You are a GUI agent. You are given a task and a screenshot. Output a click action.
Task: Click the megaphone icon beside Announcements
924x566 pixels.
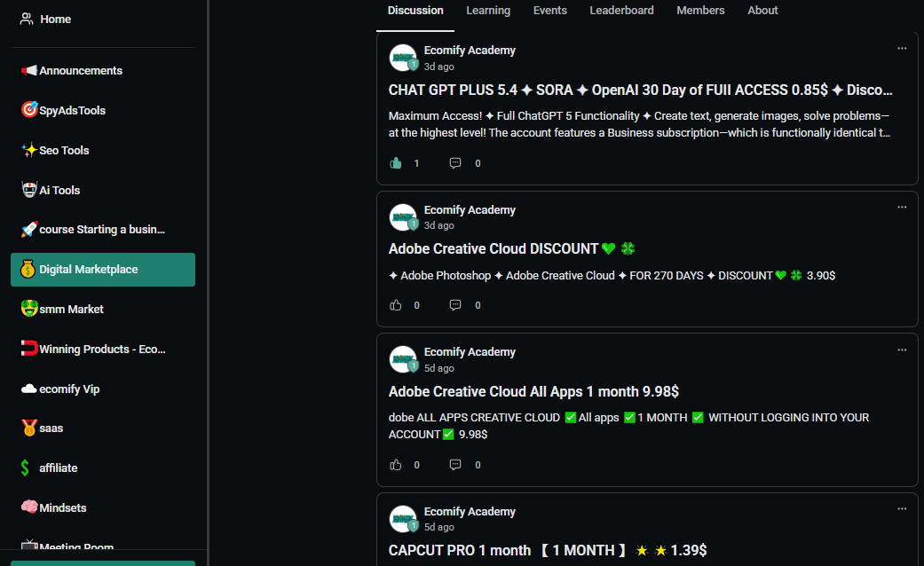[x=28, y=71]
